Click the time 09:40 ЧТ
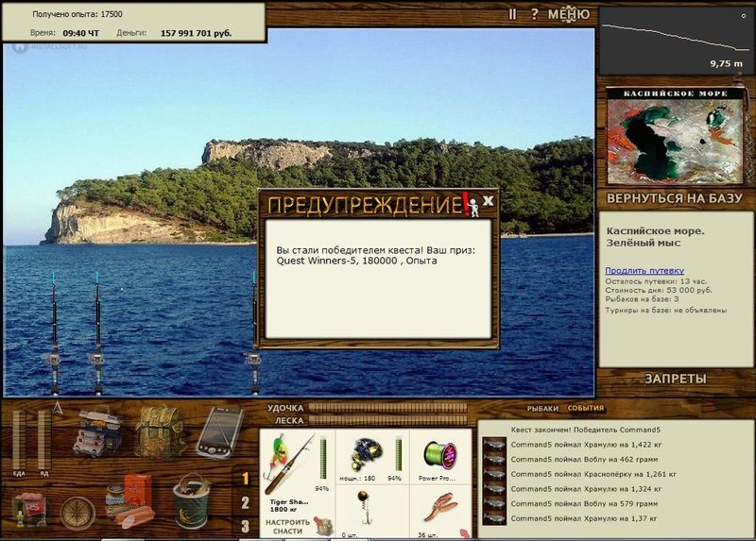This screenshot has width=756, height=541. click(81, 33)
